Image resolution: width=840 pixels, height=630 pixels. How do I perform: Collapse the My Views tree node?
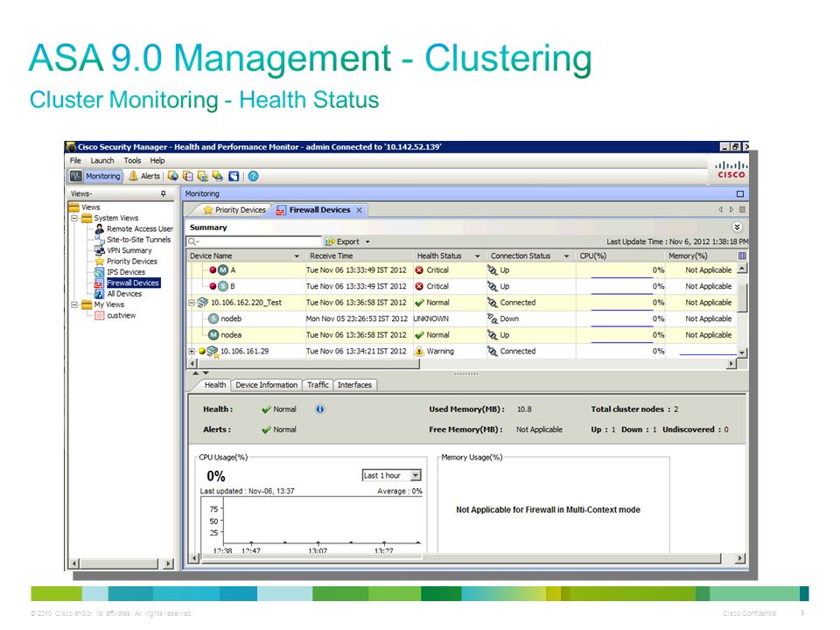74,304
